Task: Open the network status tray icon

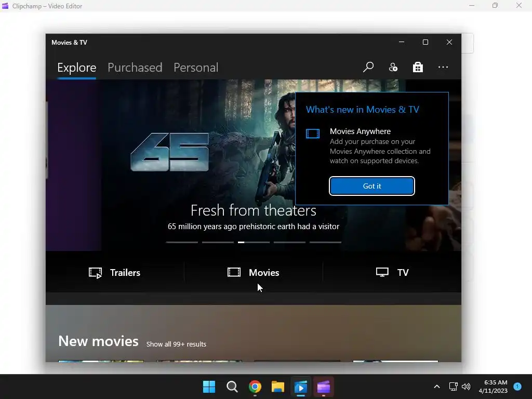Action: [453, 387]
